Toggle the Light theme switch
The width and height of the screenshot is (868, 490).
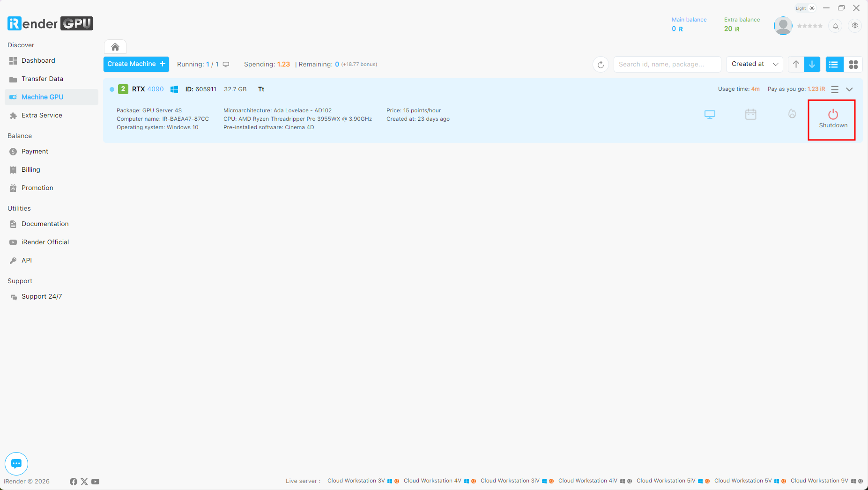(x=806, y=8)
